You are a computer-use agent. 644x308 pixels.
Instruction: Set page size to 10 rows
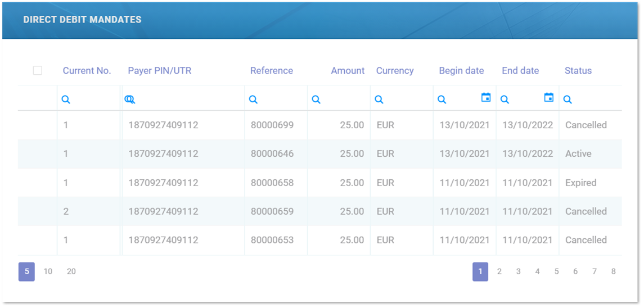point(48,271)
